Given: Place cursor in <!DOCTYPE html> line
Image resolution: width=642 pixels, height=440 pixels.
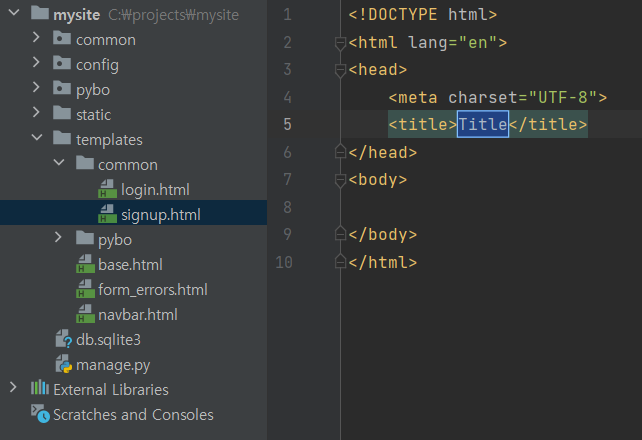Looking at the screenshot, I should [x=423, y=15].
